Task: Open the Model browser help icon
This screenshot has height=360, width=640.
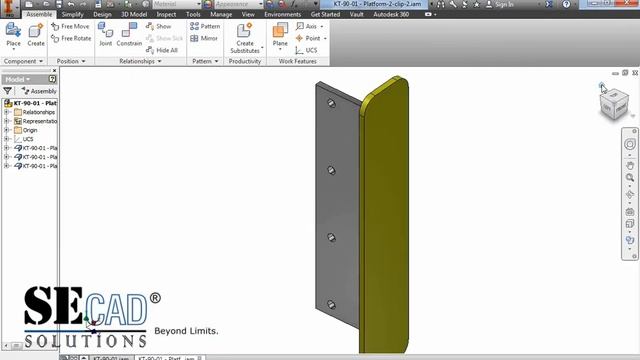Action: point(52,79)
